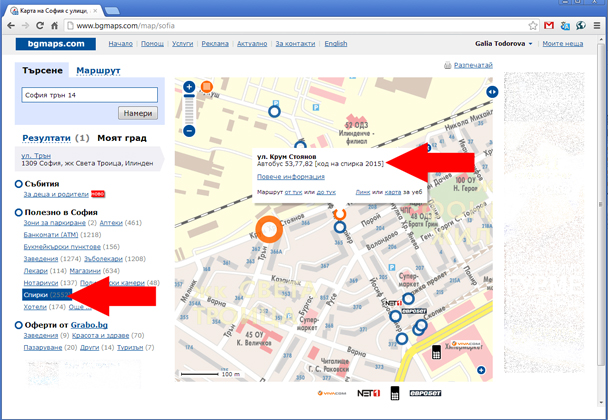Viewport: 608px width, 420px height.
Task: Click the blue P parking icon near Йосиф Щросмайер
Action: click(392, 267)
